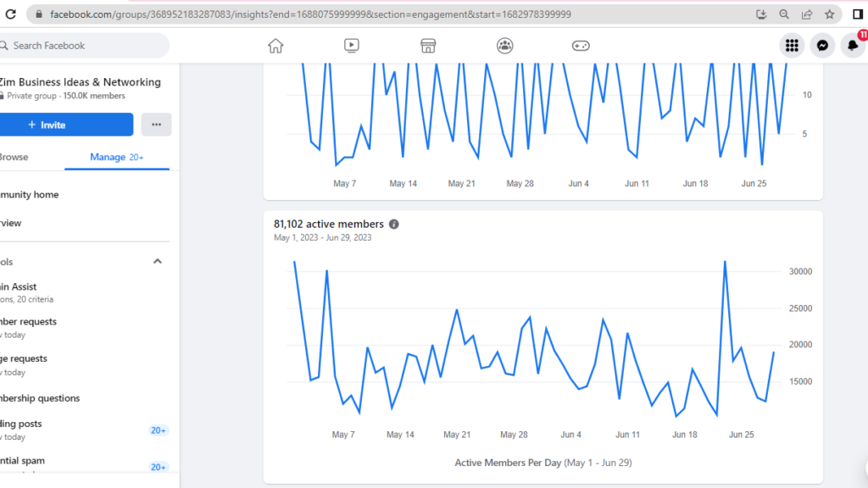The height and width of the screenshot is (488, 868).
Task: Click info icon beside active members
Action: (x=393, y=224)
